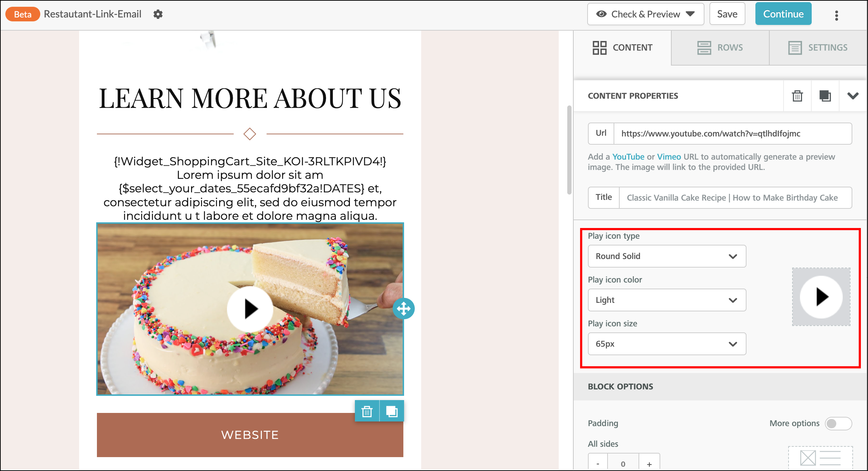Click the video Url input field

click(x=733, y=134)
